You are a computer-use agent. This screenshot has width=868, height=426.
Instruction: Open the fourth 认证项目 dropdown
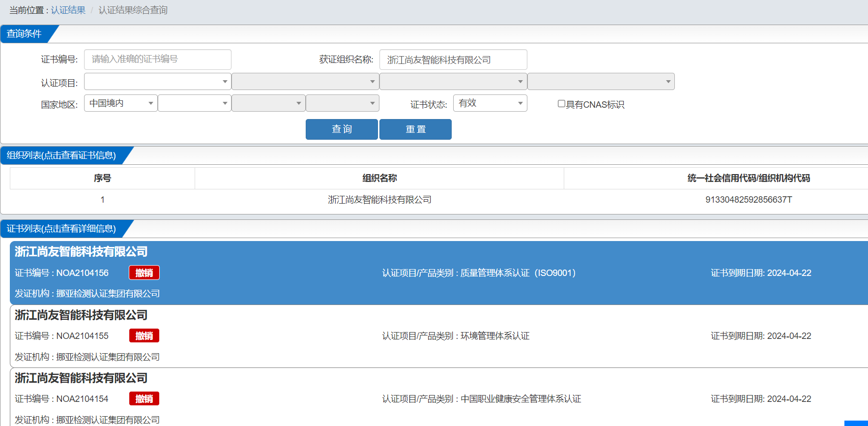(601, 81)
